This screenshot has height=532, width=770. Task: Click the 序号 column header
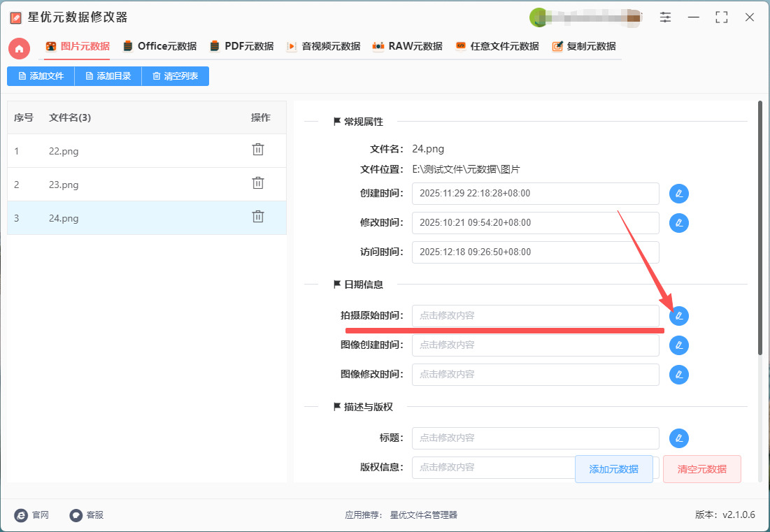(24, 117)
